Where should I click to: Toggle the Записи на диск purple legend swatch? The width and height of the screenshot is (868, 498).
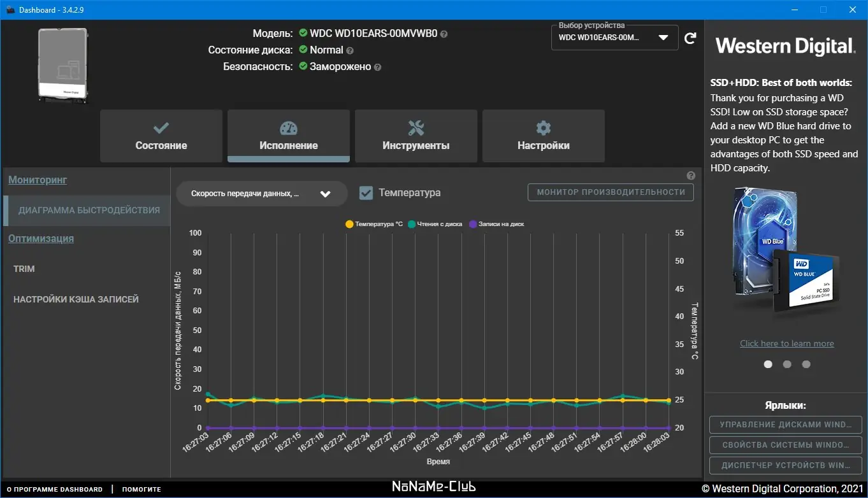point(473,224)
